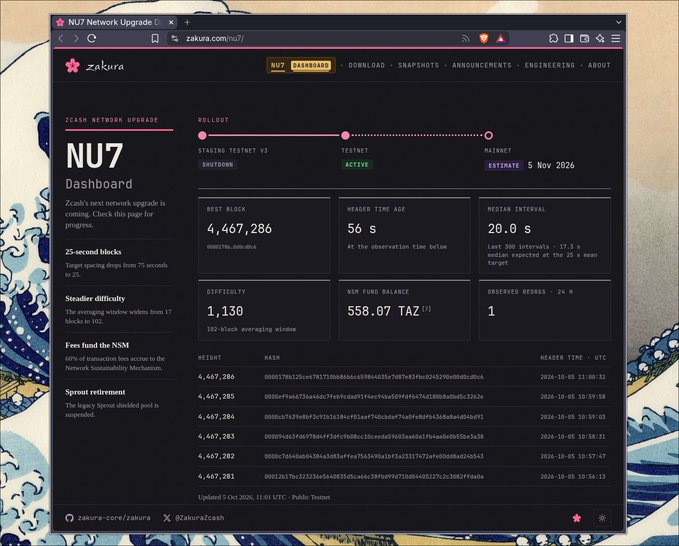Click table row height 4,467,285
Screen dimensions: 679x546
click(x=216, y=397)
